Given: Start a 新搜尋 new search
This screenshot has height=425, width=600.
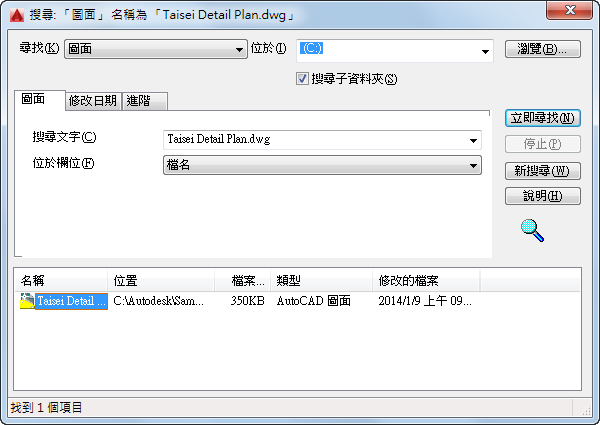Looking at the screenshot, I should [543, 171].
